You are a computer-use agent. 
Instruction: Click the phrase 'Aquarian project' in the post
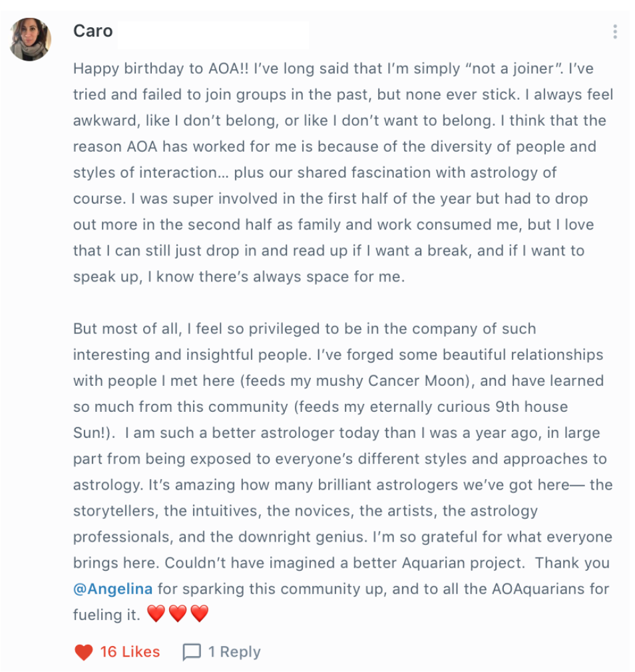pyautogui.click(x=463, y=563)
